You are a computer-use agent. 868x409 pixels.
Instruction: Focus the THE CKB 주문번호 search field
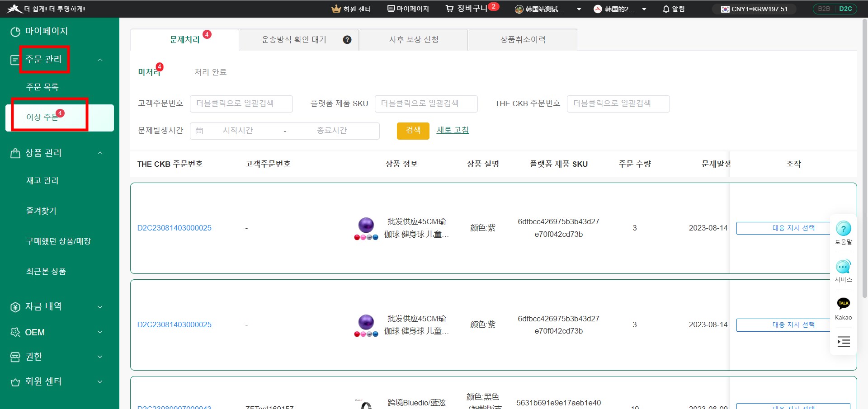pos(618,103)
